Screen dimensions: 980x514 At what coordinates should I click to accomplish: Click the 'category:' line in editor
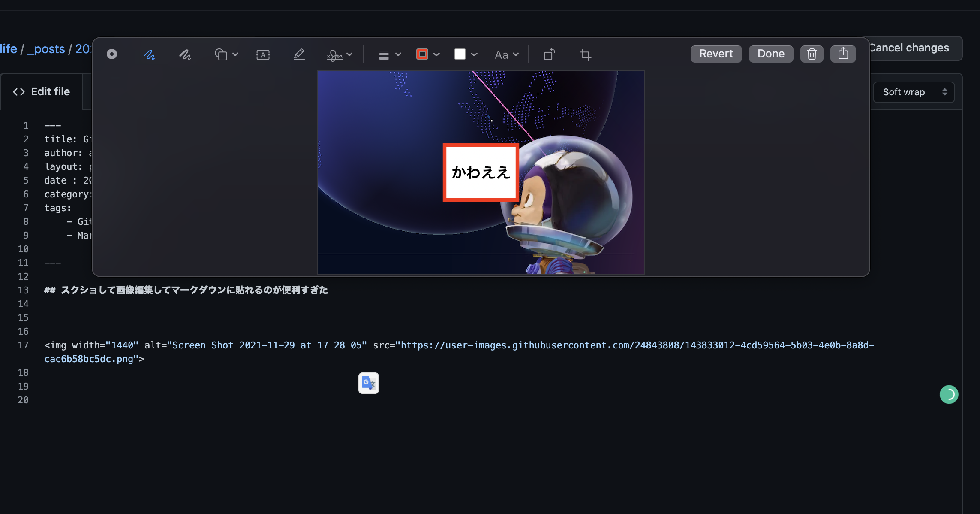pos(68,194)
